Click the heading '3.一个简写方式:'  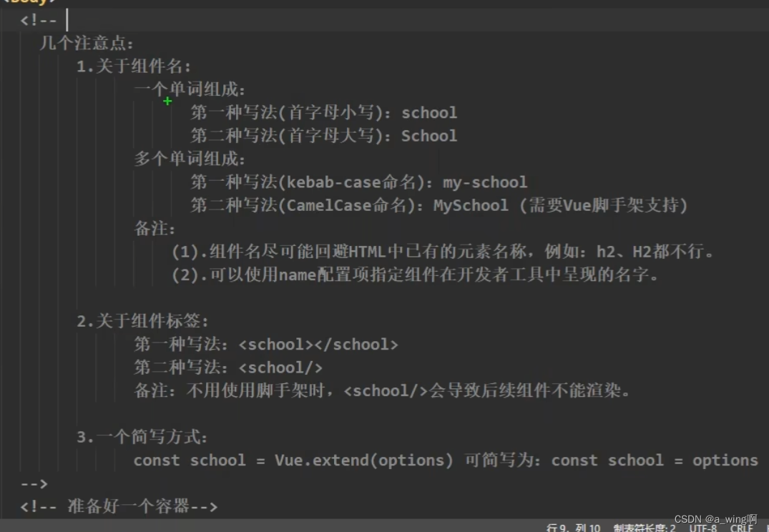pyautogui.click(x=142, y=437)
